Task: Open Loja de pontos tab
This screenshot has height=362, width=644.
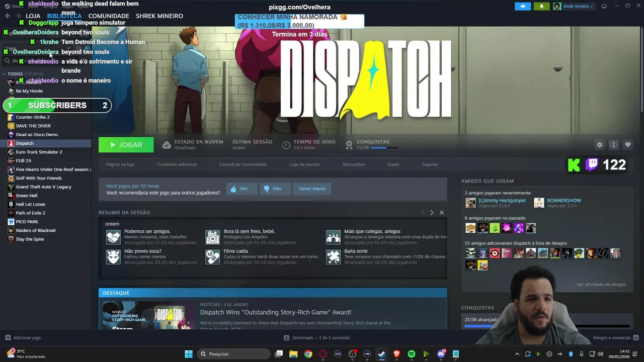Action: (x=304, y=164)
